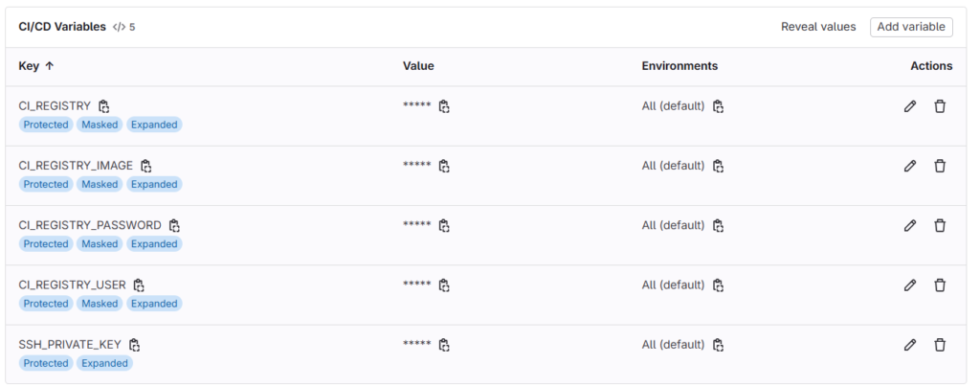Click the variable count icon showing 5
Viewport: 980px width, 387px height.
pyautogui.click(x=123, y=28)
